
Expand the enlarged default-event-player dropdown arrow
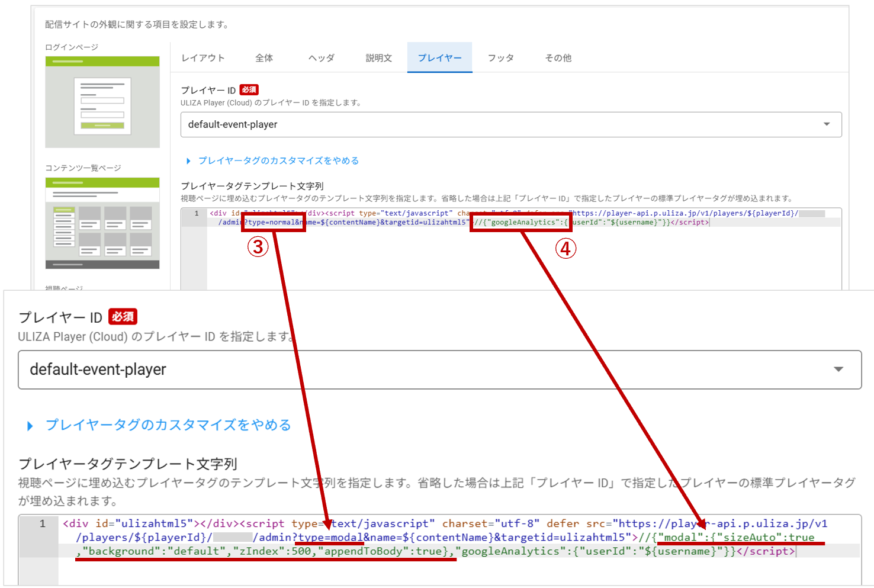(838, 369)
